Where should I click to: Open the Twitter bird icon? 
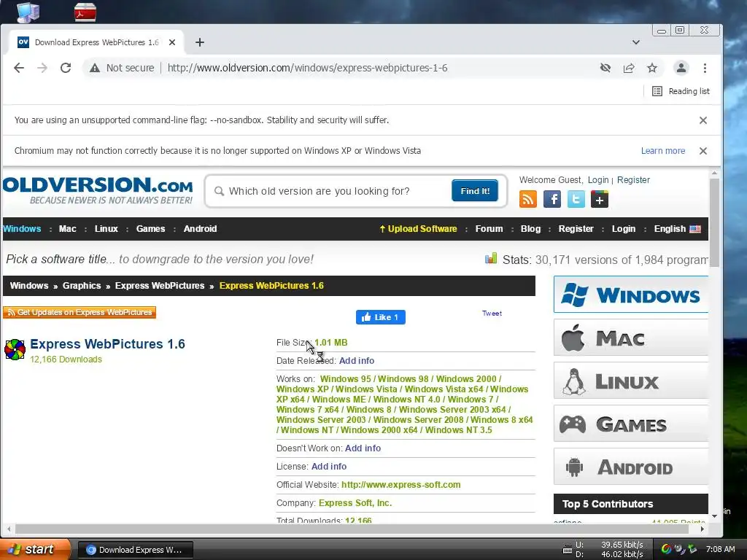(x=576, y=199)
